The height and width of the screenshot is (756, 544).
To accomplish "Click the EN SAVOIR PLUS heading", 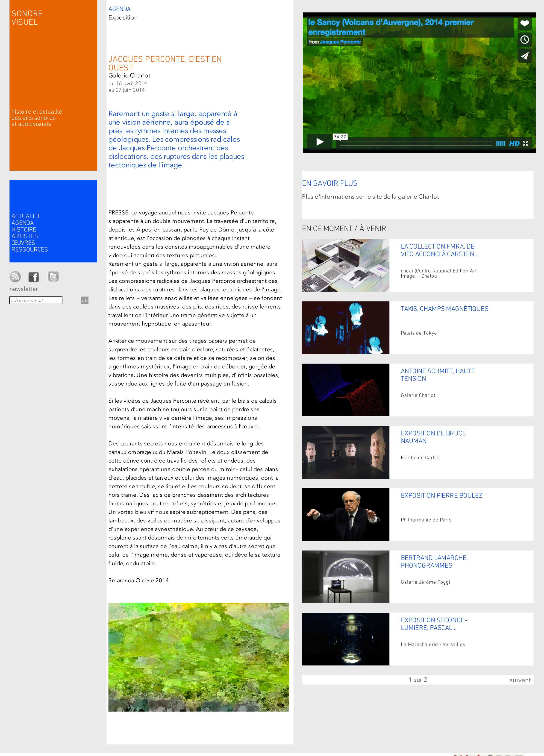I will pos(330,183).
